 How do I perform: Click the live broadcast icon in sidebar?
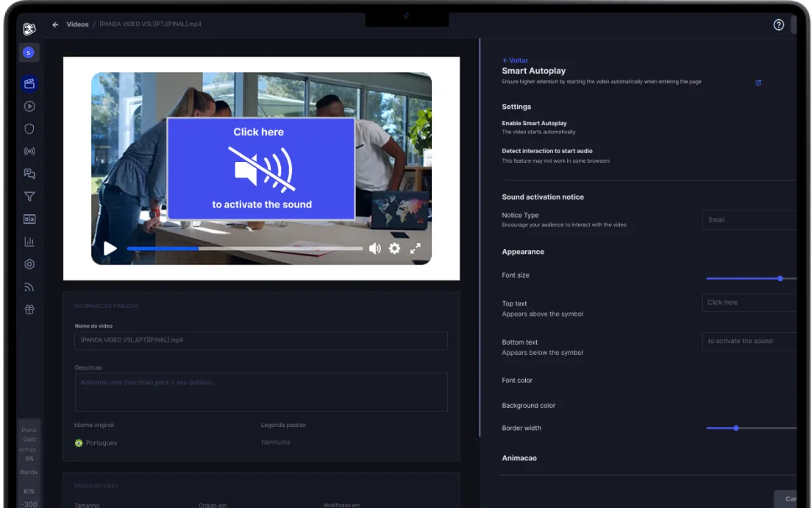(x=29, y=151)
